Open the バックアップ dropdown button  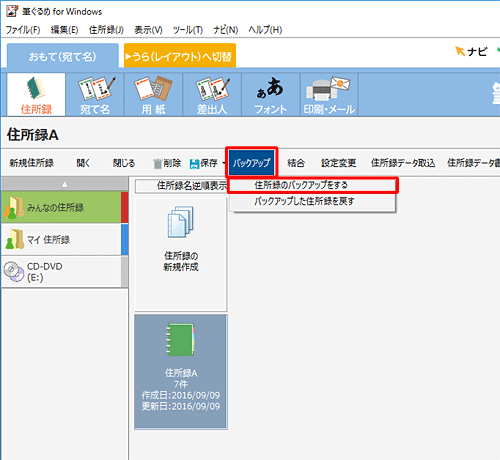[252, 163]
